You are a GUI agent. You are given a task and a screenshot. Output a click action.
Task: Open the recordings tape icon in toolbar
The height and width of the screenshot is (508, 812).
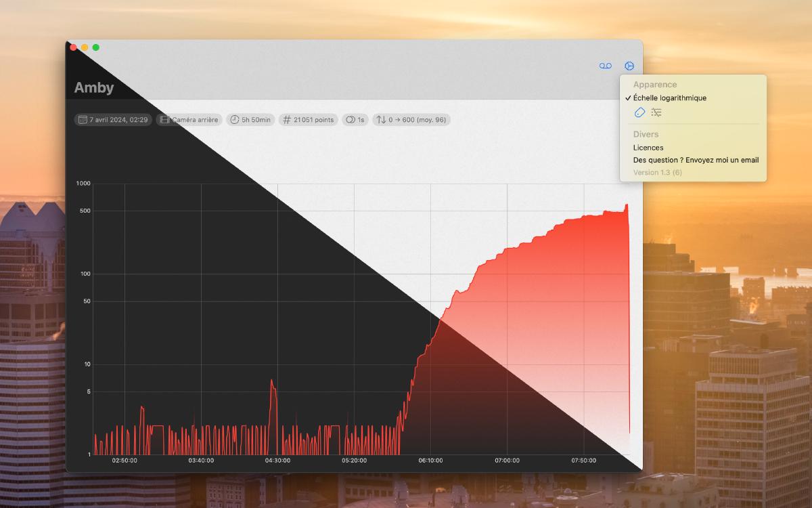[605, 66]
